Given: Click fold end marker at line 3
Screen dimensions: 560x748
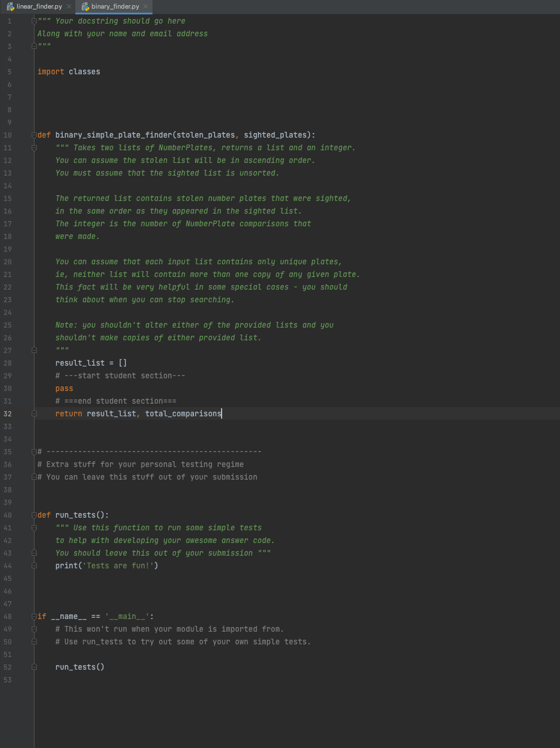Looking at the screenshot, I should coord(34,47).
